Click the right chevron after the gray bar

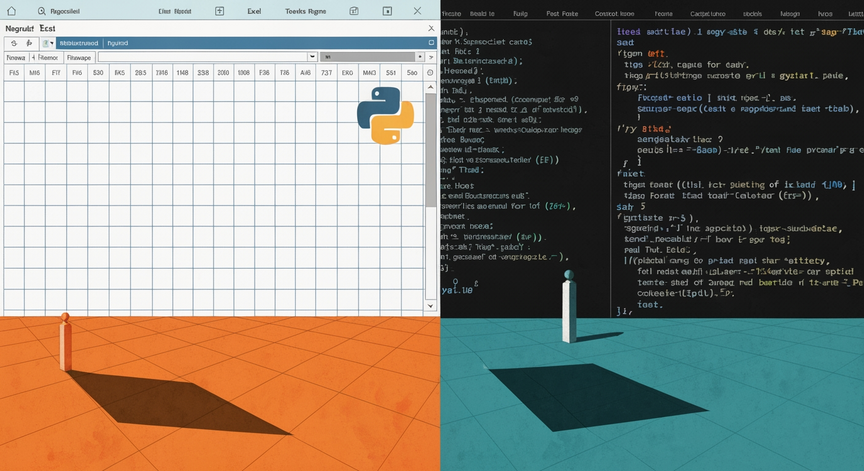click(x=431, y=57)
